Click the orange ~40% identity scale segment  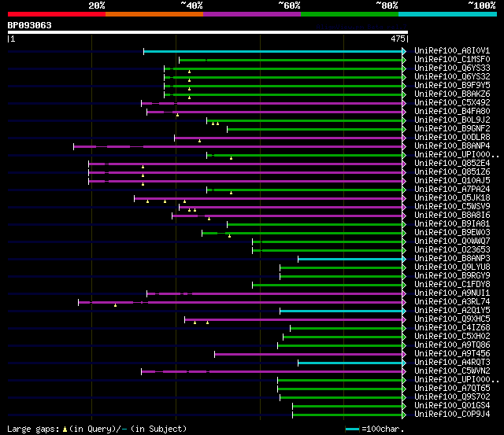point(154,14)
